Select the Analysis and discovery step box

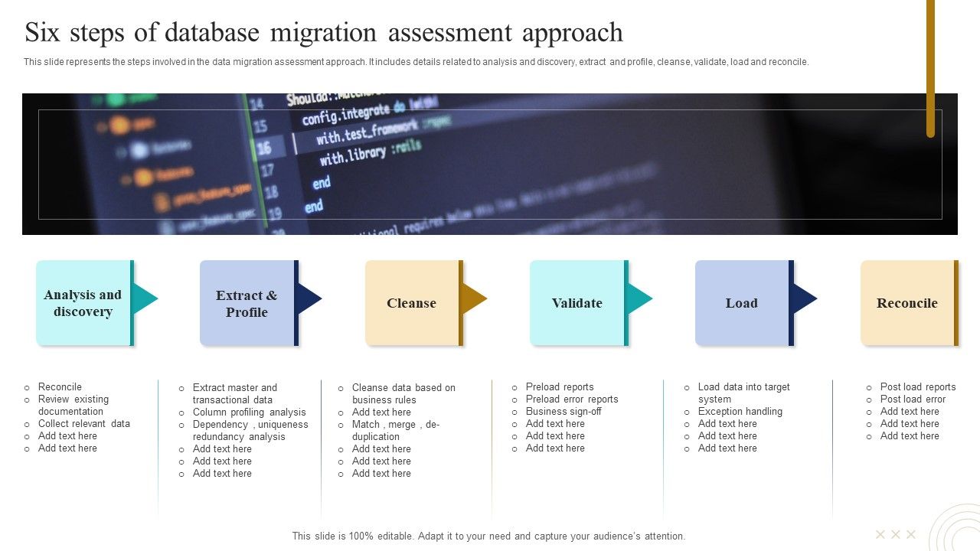pos(84,303)
